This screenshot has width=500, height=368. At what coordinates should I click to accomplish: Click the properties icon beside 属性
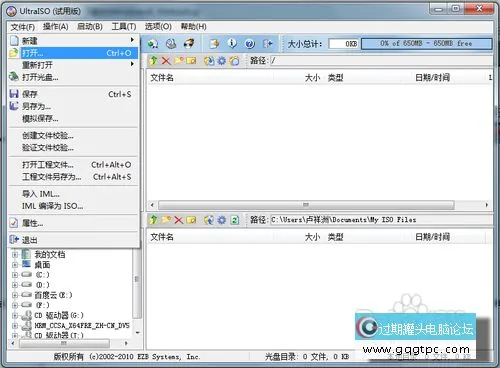click(14, 223)
